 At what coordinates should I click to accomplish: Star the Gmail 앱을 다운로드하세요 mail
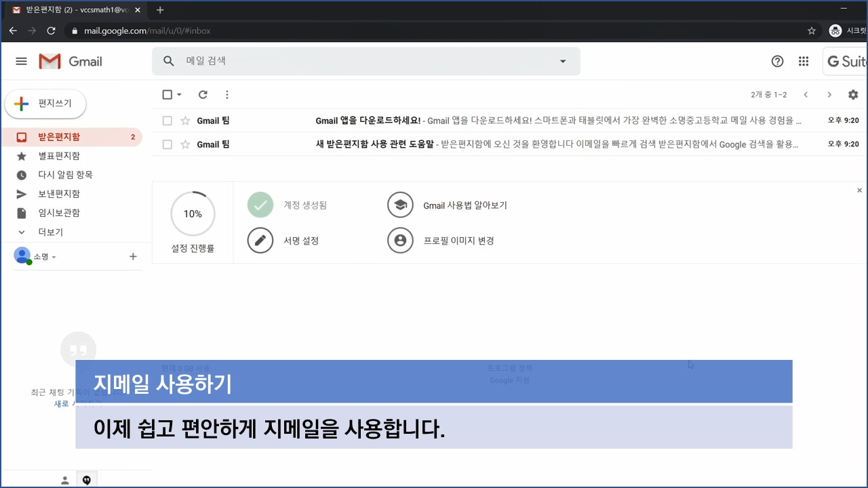point(185,121)
